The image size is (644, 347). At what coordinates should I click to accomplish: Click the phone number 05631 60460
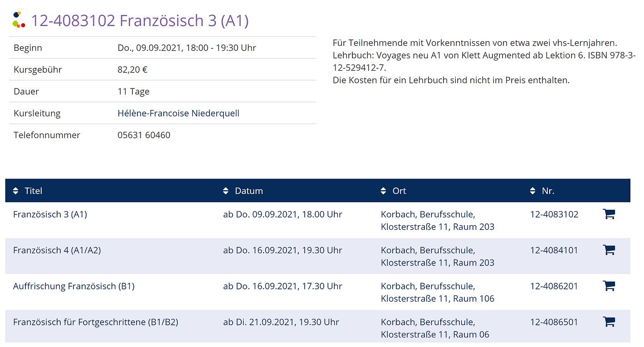pyautogui.click(x=144, y=135)
